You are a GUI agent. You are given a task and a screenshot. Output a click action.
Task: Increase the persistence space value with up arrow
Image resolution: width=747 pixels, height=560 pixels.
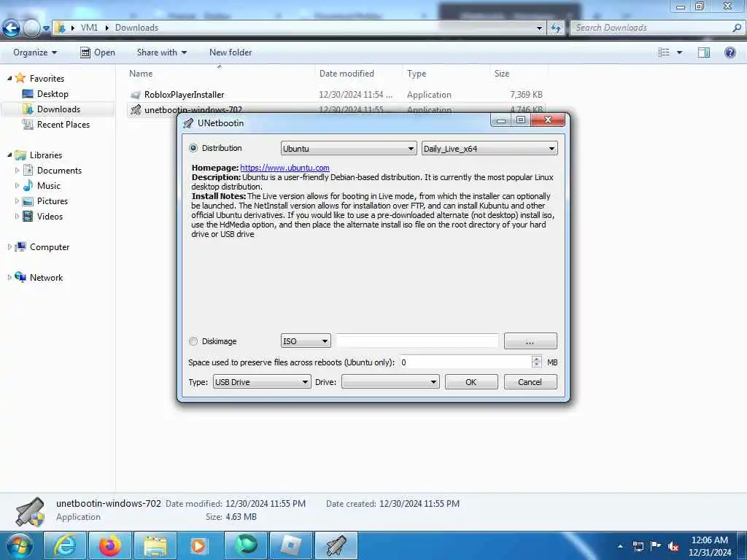[x=536, y=359]
